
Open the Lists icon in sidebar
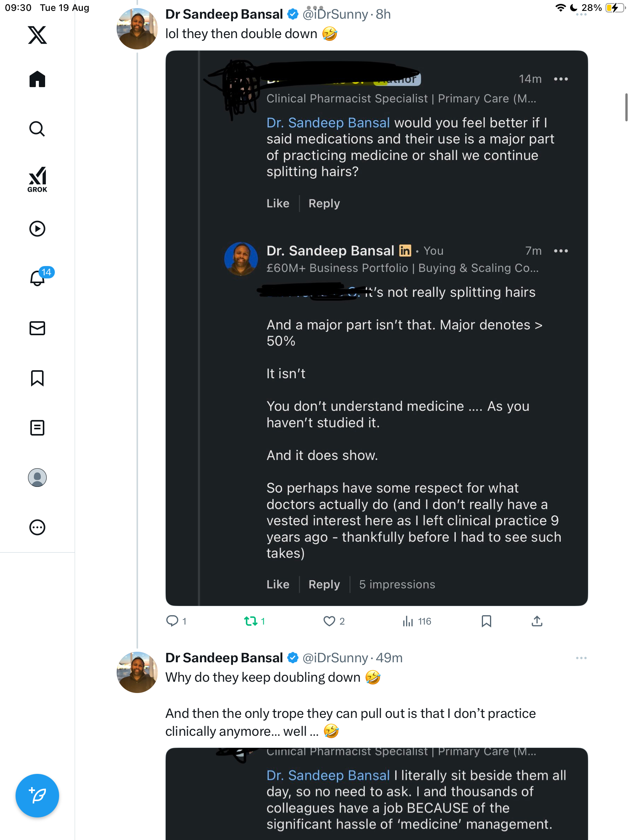(x=37, y=428)
